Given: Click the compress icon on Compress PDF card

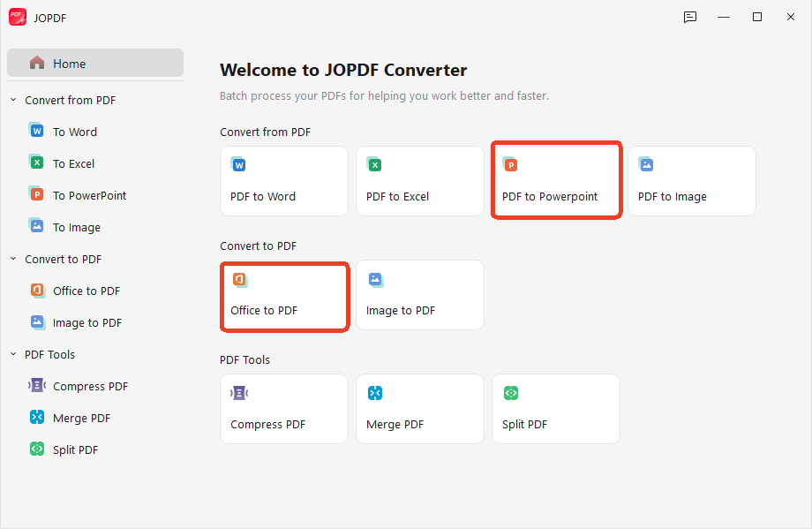Looking at the screenshot, I should point(239,393).
